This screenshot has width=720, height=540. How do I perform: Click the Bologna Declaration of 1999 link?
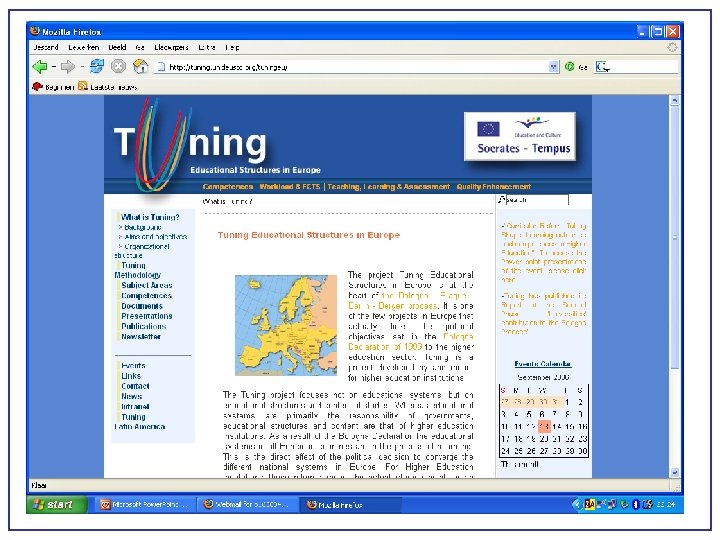[411, 342]
